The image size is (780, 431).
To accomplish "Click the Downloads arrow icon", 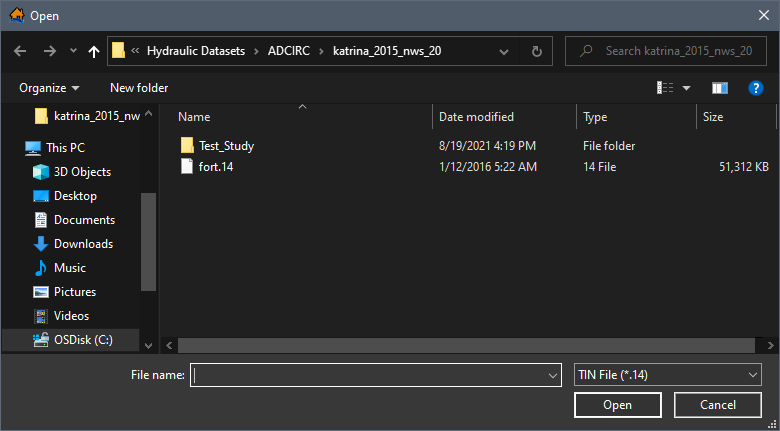I will (41, 244).
